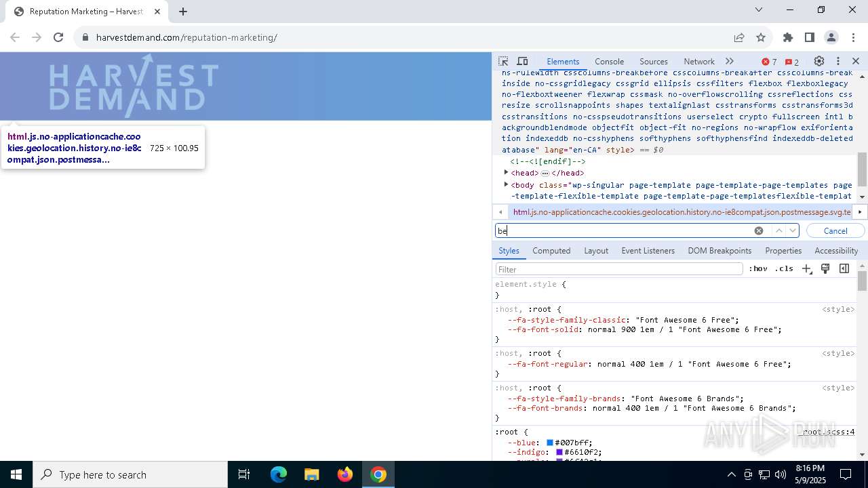Toggle the device toolbar icon
This screenshot has height=488, width=868.
tap(522, 61)
